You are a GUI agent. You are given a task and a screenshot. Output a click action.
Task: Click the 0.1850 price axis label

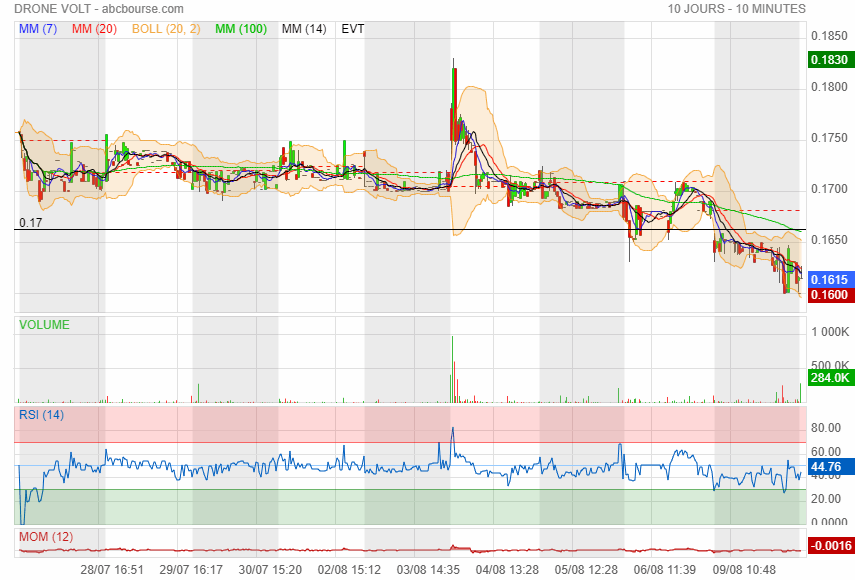(829, 36)
